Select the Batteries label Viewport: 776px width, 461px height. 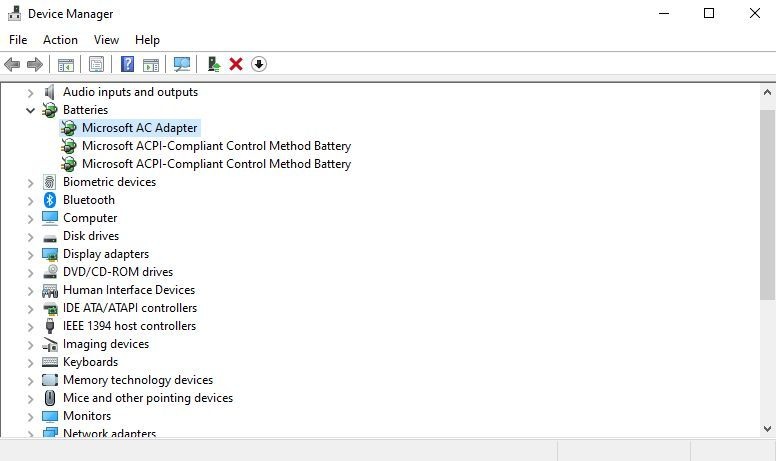pyautogui.click(x=85, y=110)
